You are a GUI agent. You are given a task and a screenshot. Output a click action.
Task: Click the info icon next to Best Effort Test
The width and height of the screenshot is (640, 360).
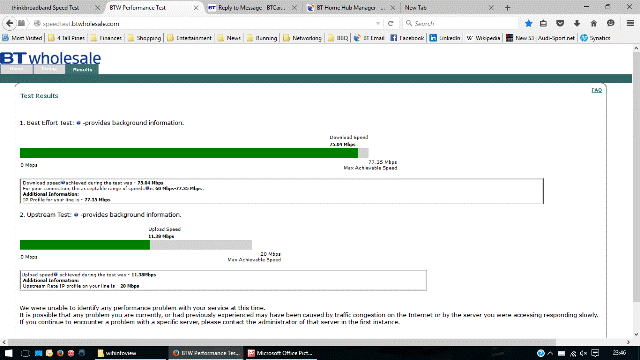tap(78, 123)
